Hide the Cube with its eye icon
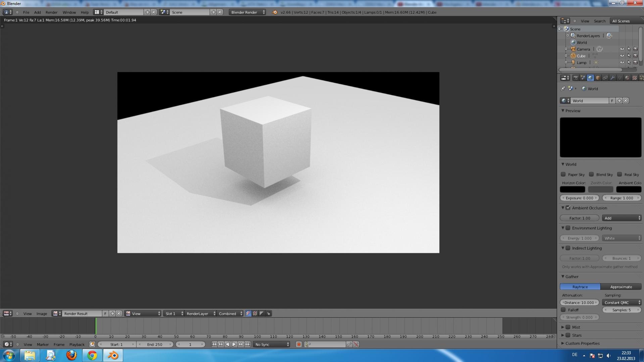This screenshot has height=362, width=644. [x=622, y=56]
